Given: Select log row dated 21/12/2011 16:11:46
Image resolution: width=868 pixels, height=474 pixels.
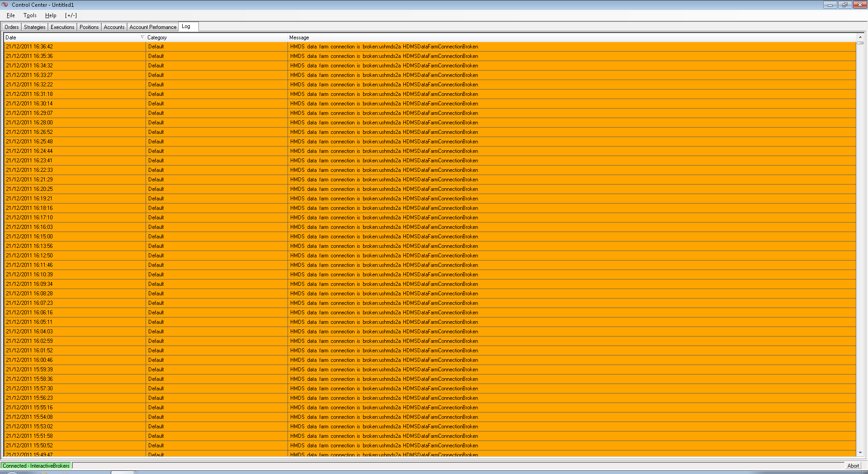Looking at the screenshot, I should (430, 265).
